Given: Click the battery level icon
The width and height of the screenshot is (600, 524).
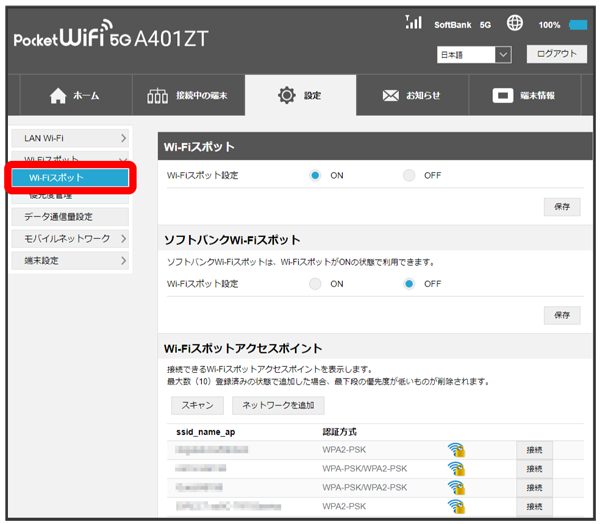Looking at the screenshot, I should [x=579, y=24].
